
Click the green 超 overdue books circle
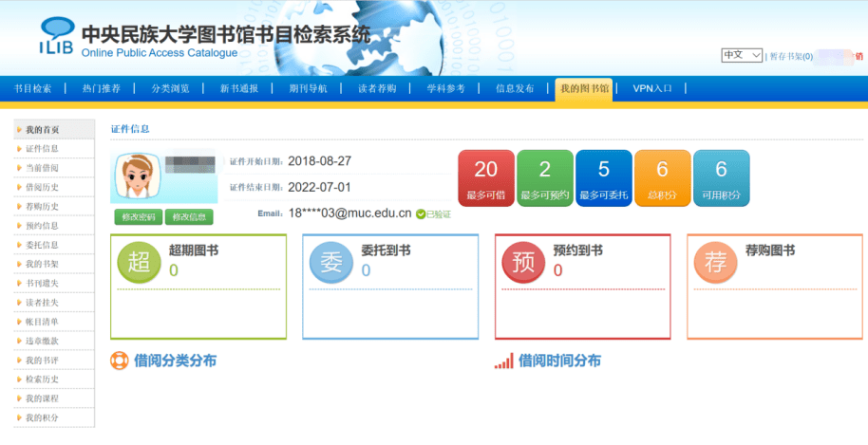[x=139, y=262]
